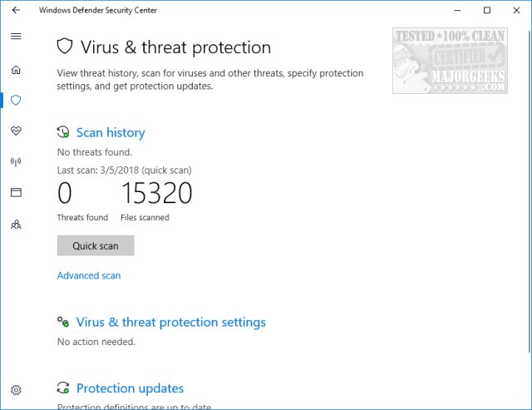
Task: Open Family options sidebar icon
Action: click(x=16, y=224)
